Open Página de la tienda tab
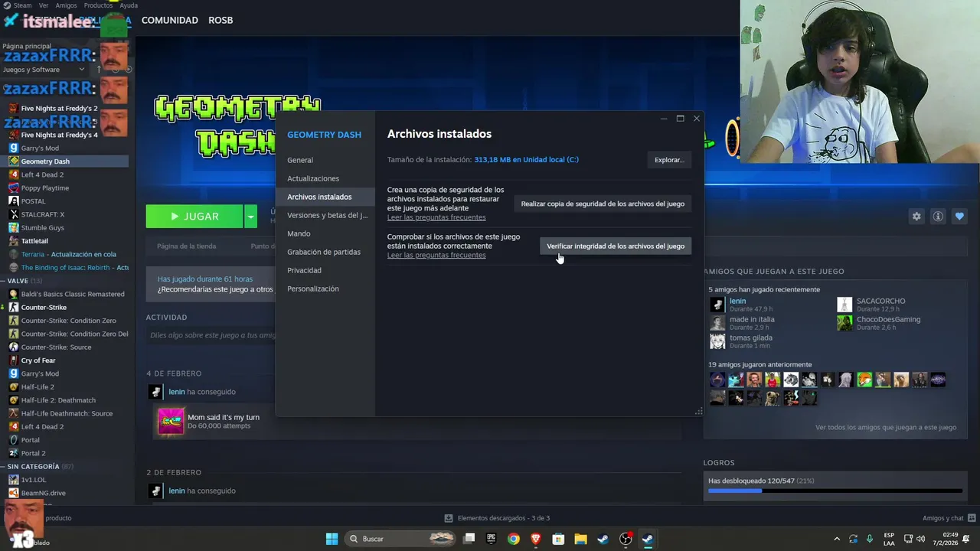 coord(186,246)
